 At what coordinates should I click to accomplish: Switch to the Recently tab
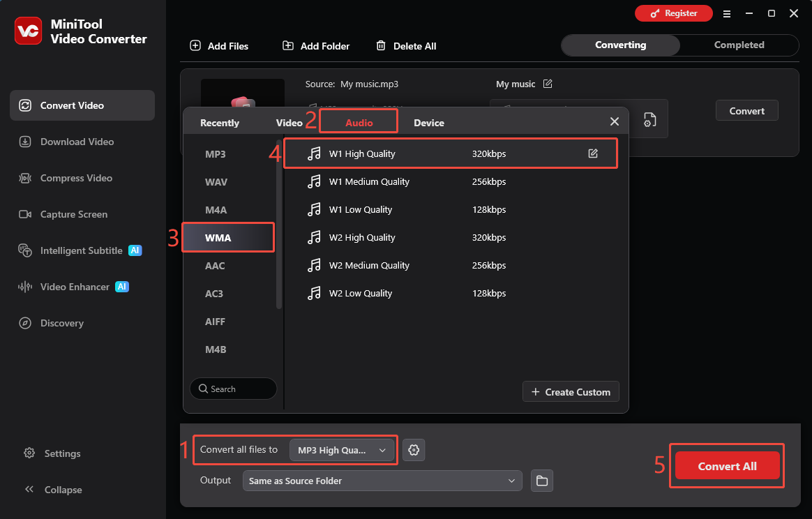(220, 123)
